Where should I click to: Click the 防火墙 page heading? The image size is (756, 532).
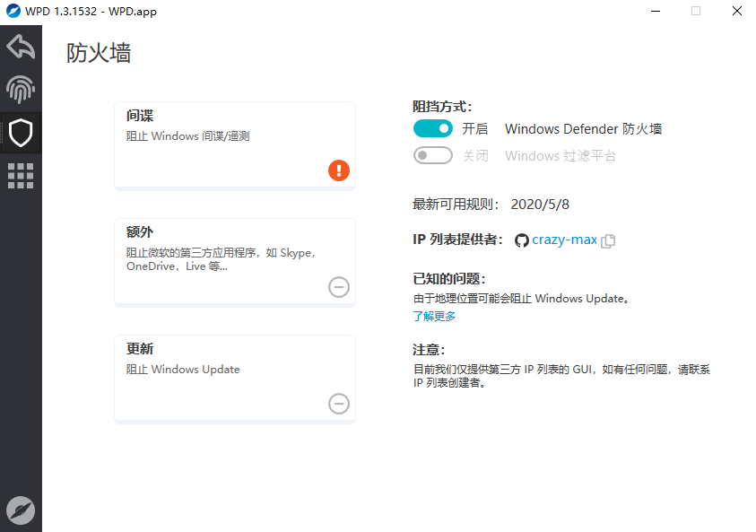pyautogui.click(x=99, y=53)
